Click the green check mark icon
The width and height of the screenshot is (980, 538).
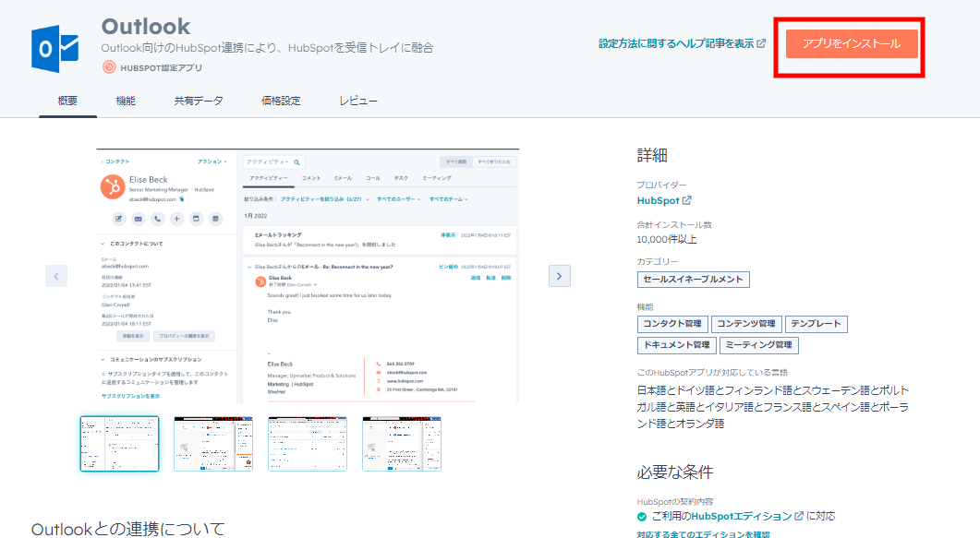click(642, 517)
